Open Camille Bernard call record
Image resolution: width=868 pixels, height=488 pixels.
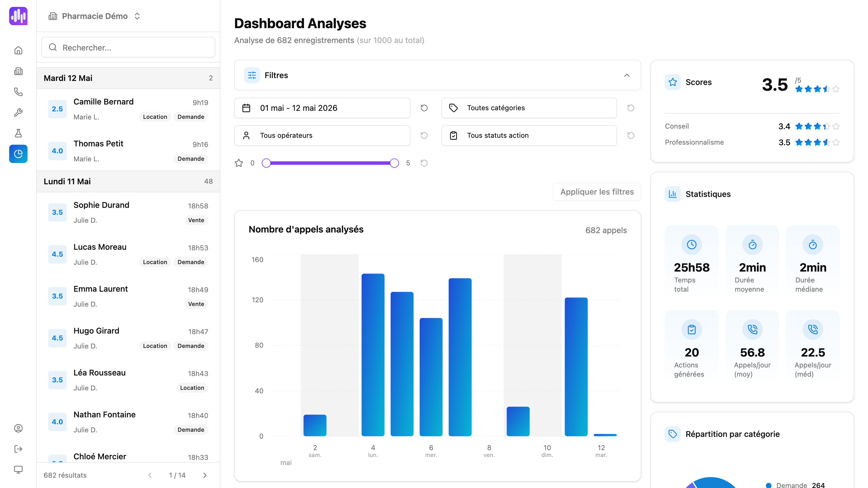point(128,109)
